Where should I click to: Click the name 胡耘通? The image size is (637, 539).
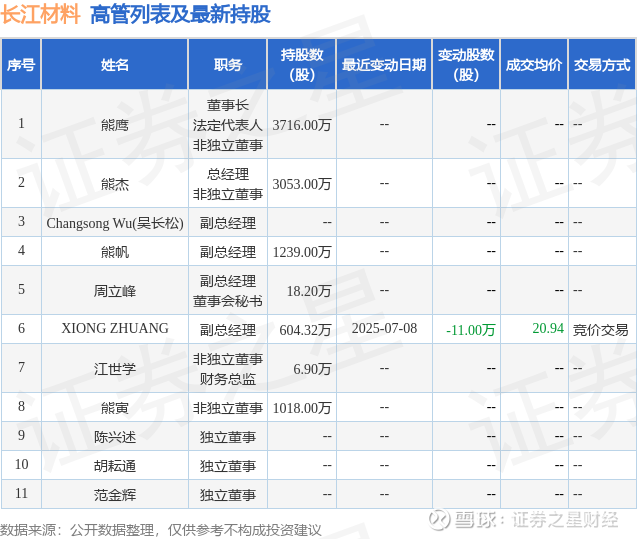pos(115,466)
